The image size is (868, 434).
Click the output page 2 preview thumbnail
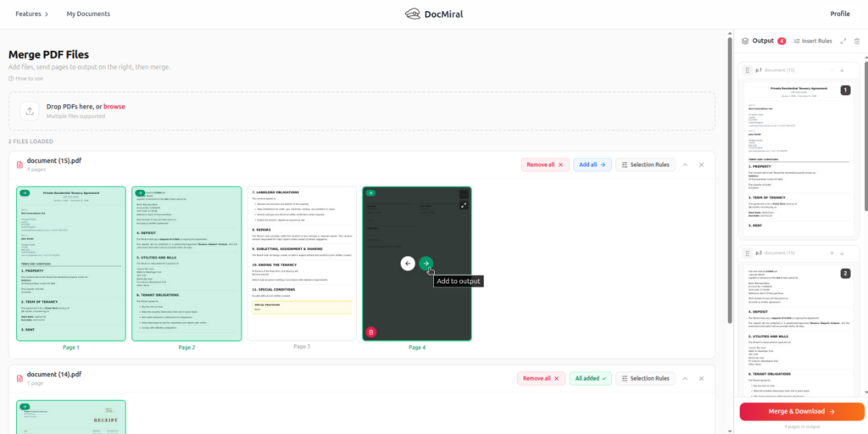pyautogui.click(x=798, y=331)
